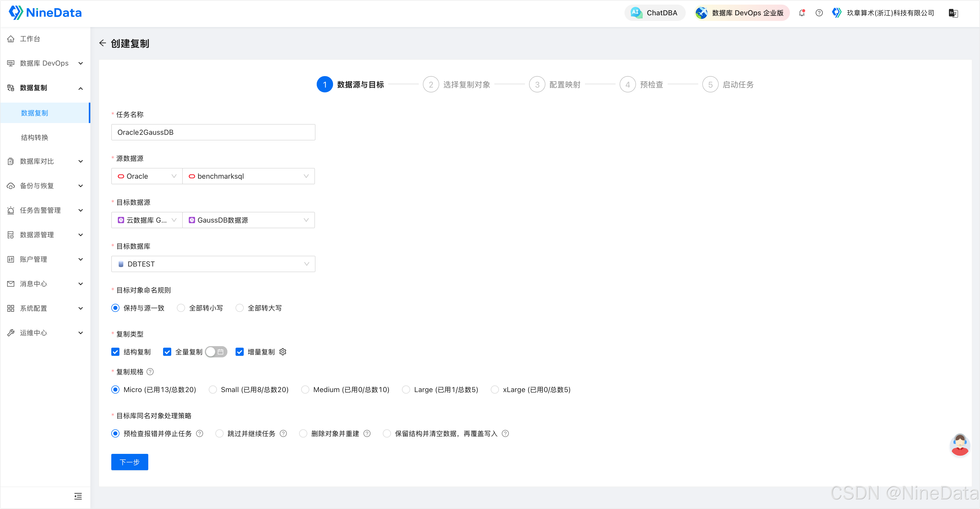Image resolution: width=980 pixels, height=509 pixels.
Task: Uncheck the 结构复制 checkbox
Action: pyautogui.click(x=115, y=352)
